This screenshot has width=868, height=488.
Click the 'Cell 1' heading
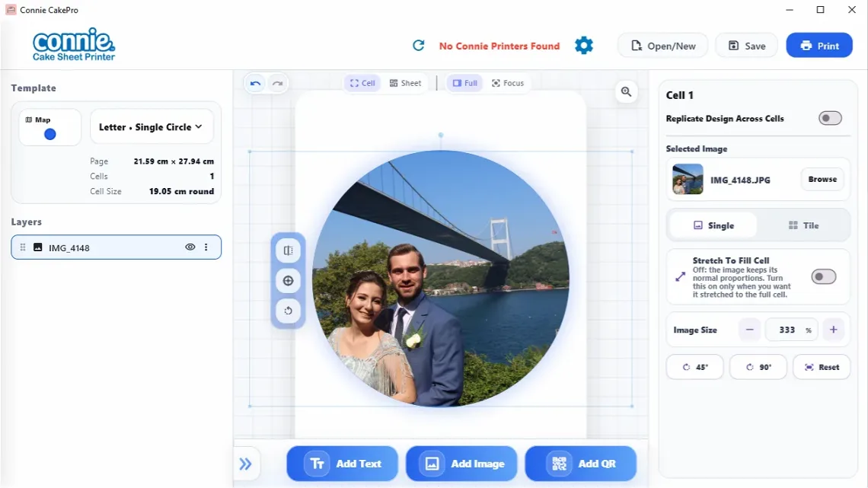tap(679, 95)
